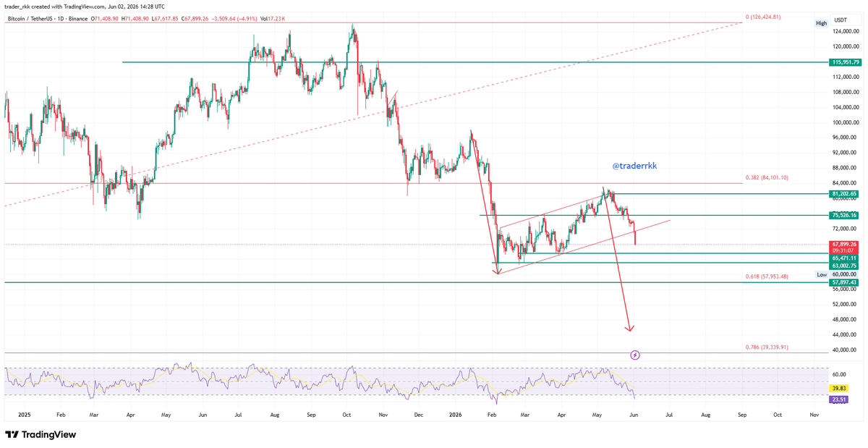Click the current price label 67,899.26

tap(845, 245)
